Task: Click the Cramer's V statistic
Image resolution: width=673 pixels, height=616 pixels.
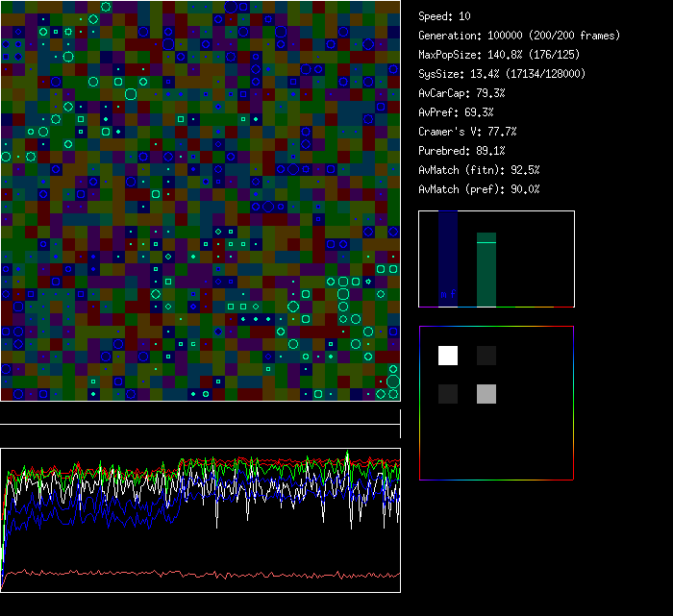Action: click(467, 132)
